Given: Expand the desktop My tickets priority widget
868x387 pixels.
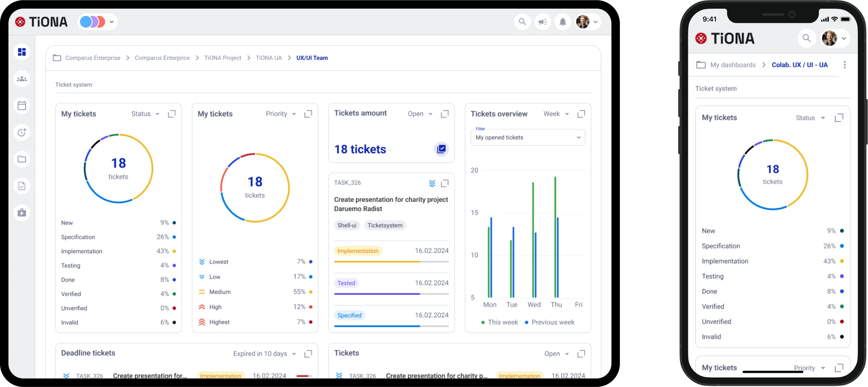Looking at the screenshot, I should click(x=308, y=114).
